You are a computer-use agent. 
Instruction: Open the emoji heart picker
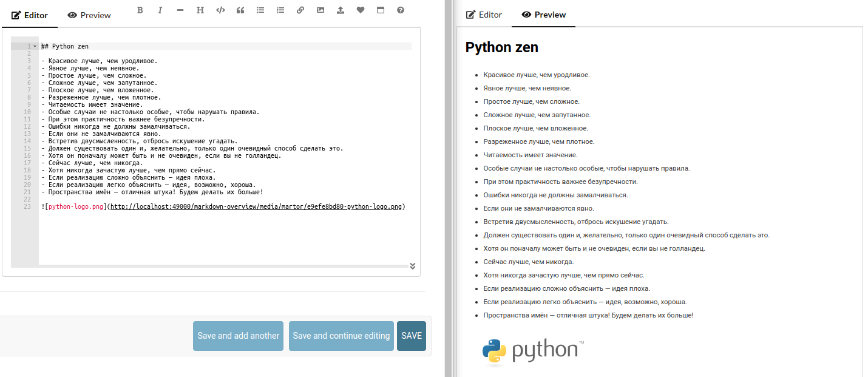coord(361,10)
